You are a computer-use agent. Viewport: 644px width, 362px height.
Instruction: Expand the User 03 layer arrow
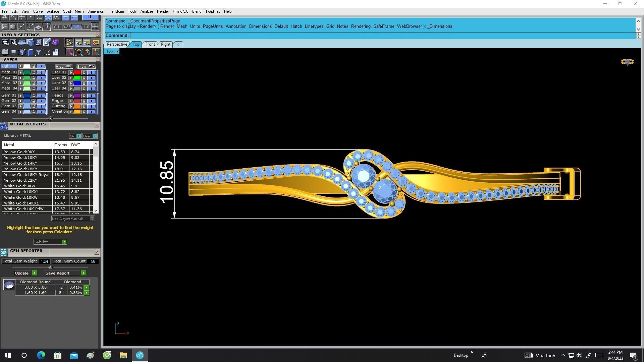coord(71,83)
